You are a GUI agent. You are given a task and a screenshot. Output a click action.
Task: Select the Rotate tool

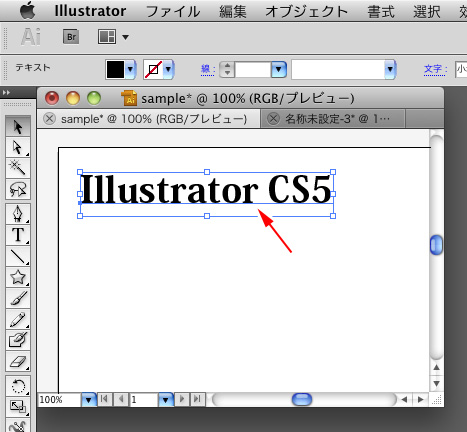click(x=18, y=387)
